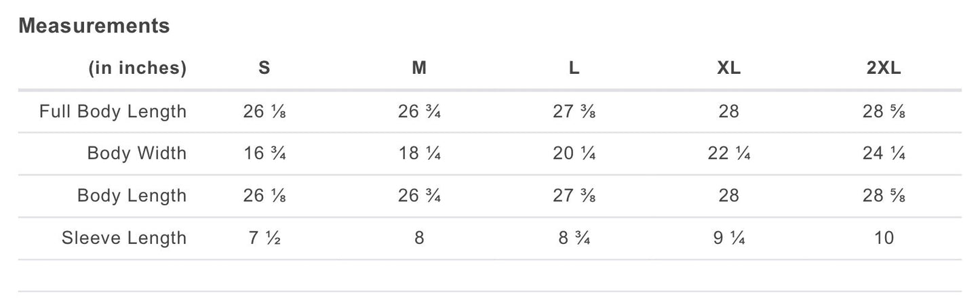Click the Sleeve Length value for size L
980x305 pixels.
(x=574, y=238)
